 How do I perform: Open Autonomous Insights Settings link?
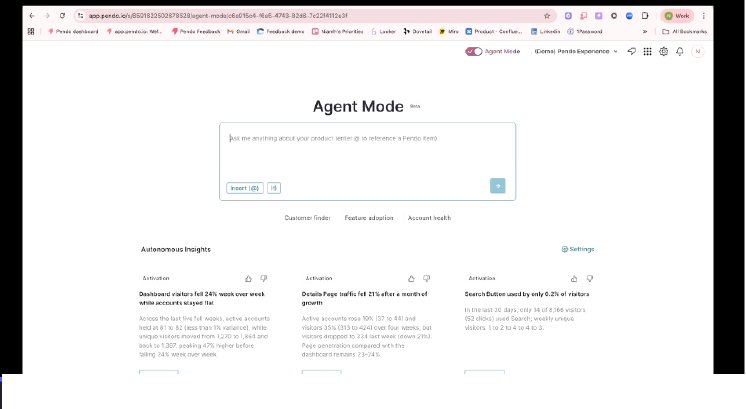[578, 249]
